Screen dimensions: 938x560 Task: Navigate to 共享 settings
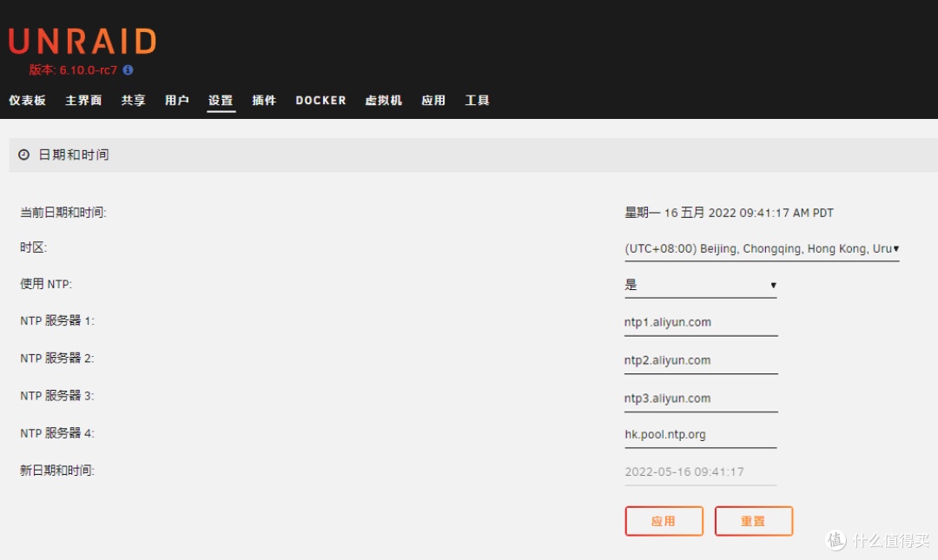pyautogui.click(x=133, y=100)
